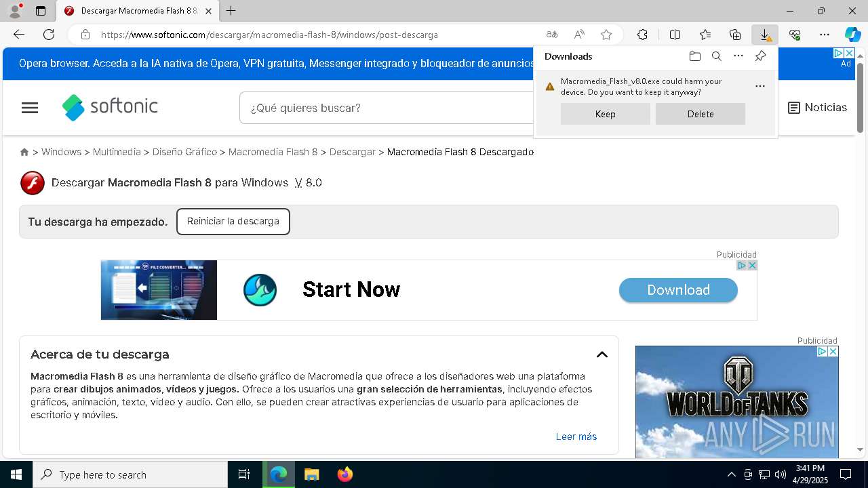Screen dimensions: 868x488
Task: Open the Softonic hamburger menu
Action: tap(30, 108)
